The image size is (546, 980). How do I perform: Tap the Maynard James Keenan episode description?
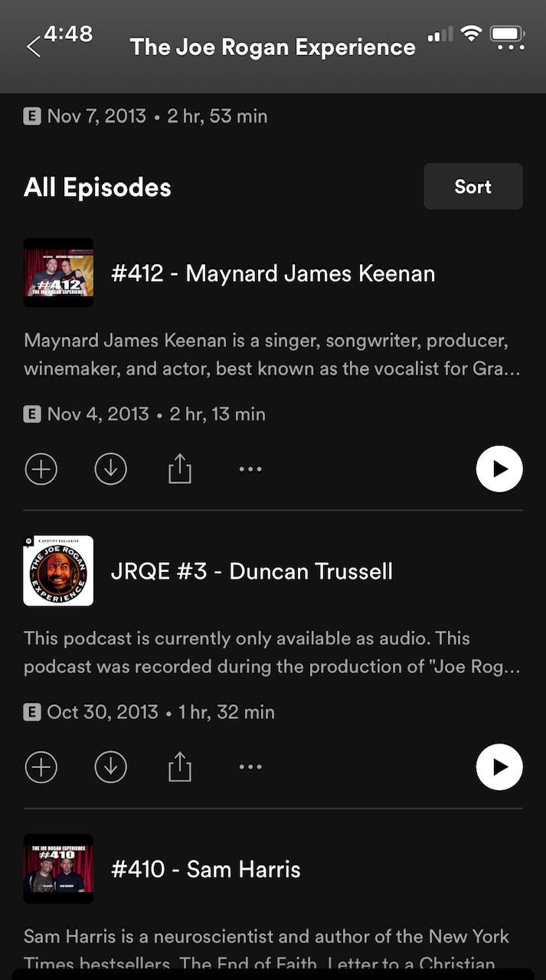click(273, 354)
